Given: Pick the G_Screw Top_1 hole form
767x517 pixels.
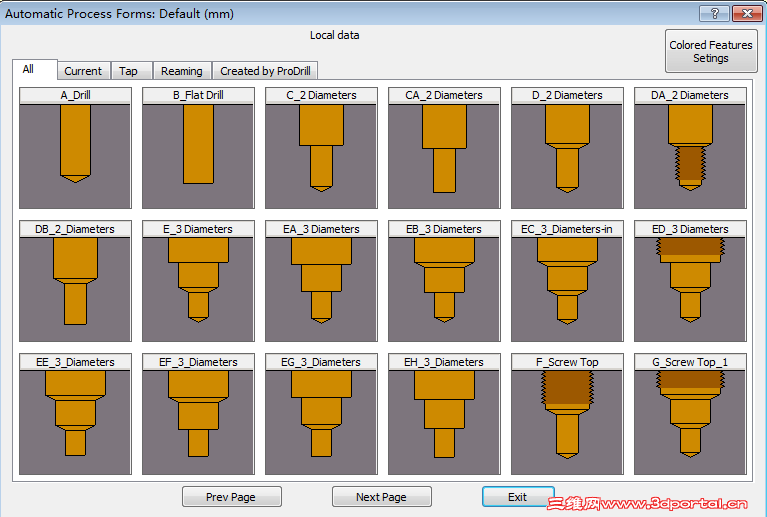Looking at the screenshot, I should (690, 414).
